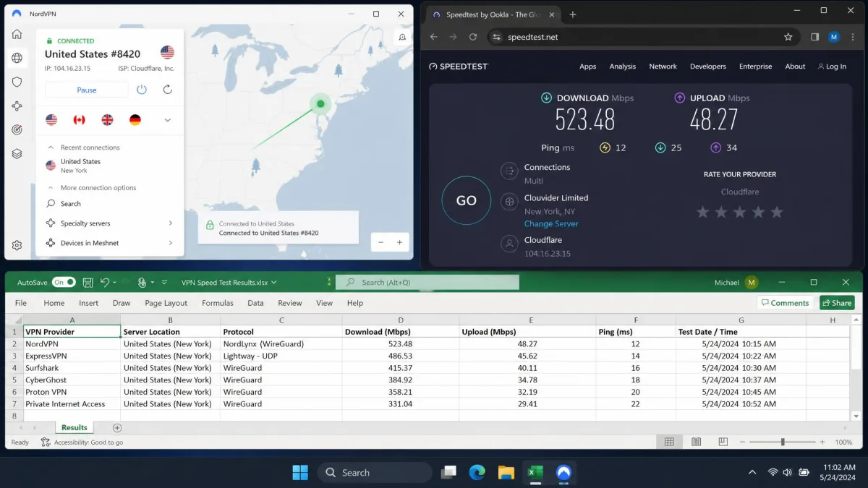Image resolution: width=868 pixels, height=488 pixels.
Task: Click Log In on Speedtest
Action: [832, 67]
